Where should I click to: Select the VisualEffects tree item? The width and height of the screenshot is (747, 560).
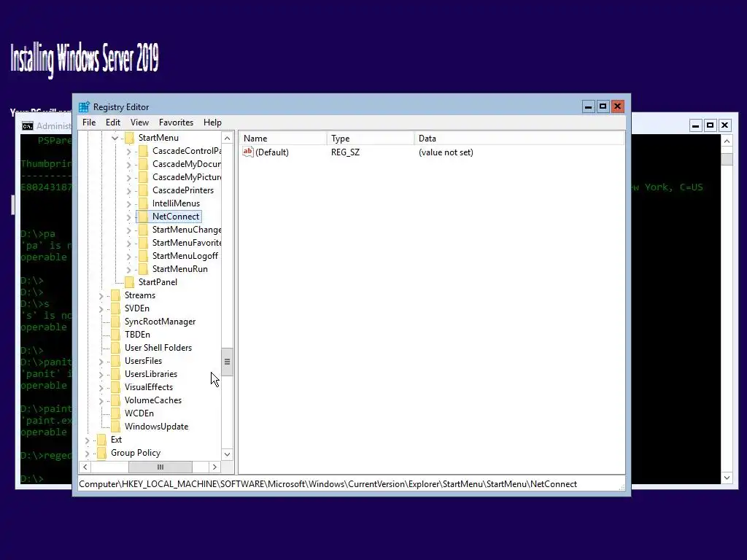pyautogui.click(x=149, y=387)
